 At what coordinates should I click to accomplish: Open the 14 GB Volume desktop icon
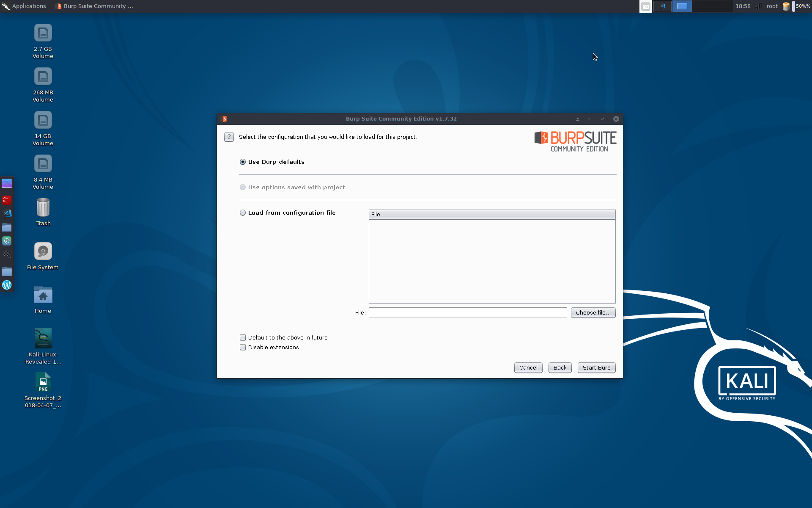pyautogui.click(x=43, y=129)
